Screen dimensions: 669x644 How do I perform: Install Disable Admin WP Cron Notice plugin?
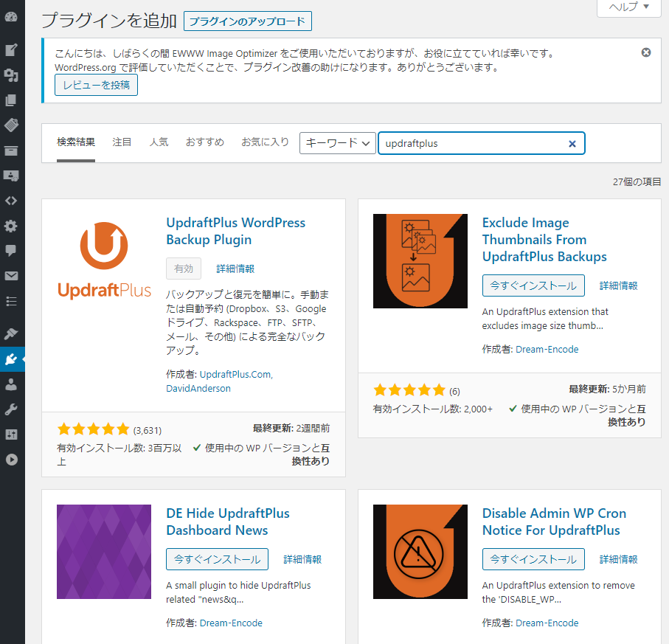[533, 559]
